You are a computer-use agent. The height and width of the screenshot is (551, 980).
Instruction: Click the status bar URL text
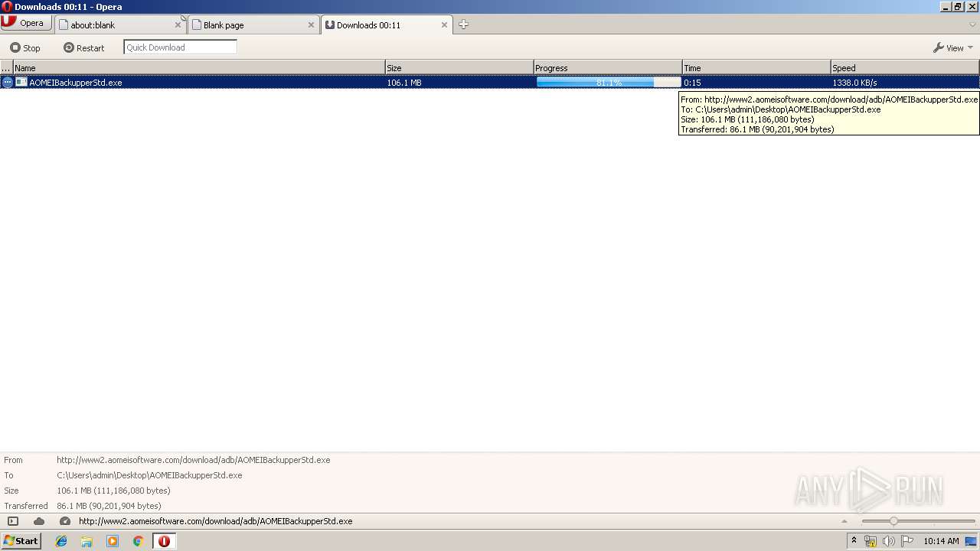click(x=216, y=521)
